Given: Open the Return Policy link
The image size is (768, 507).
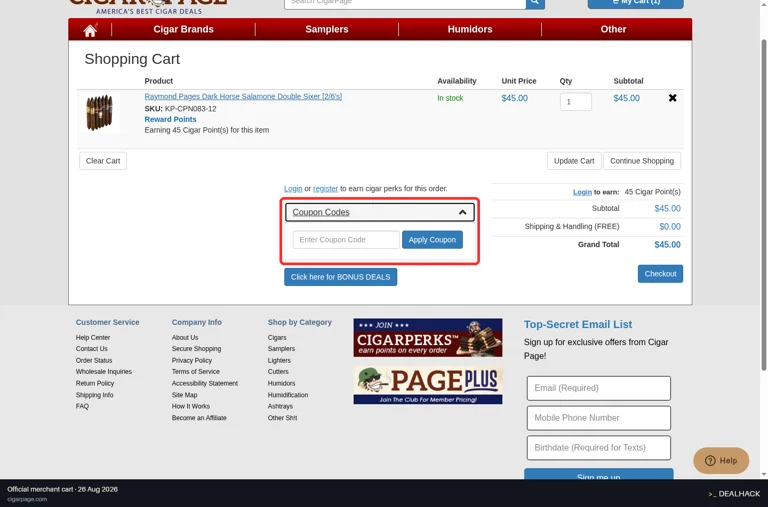Looking at the screenshot, I should point(95,384).
